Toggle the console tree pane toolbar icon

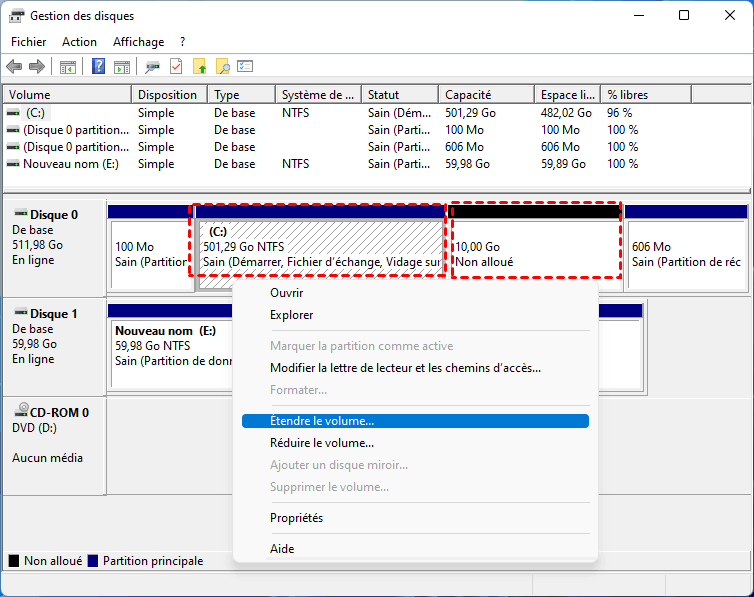68,67
